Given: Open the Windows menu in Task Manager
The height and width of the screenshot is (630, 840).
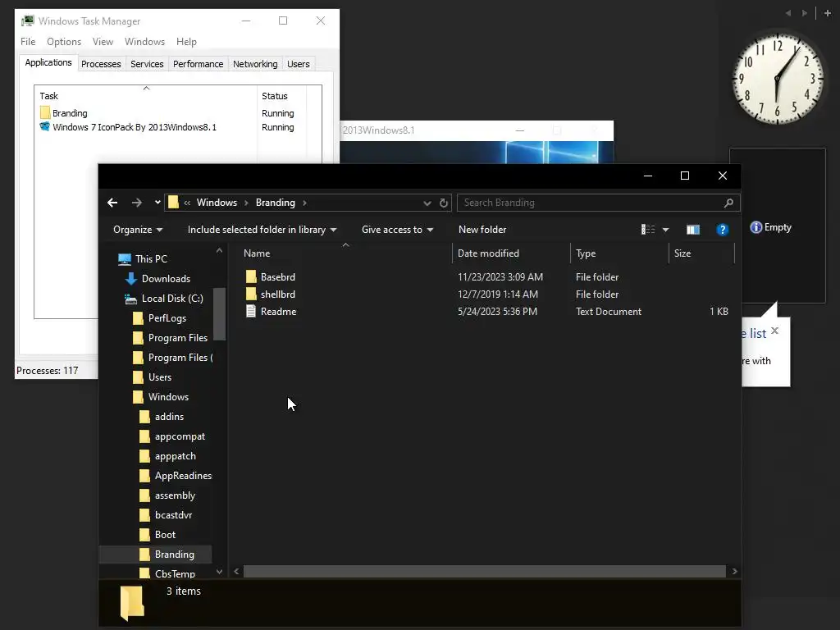Looking at the screenshot, I should tap(144, 42).
